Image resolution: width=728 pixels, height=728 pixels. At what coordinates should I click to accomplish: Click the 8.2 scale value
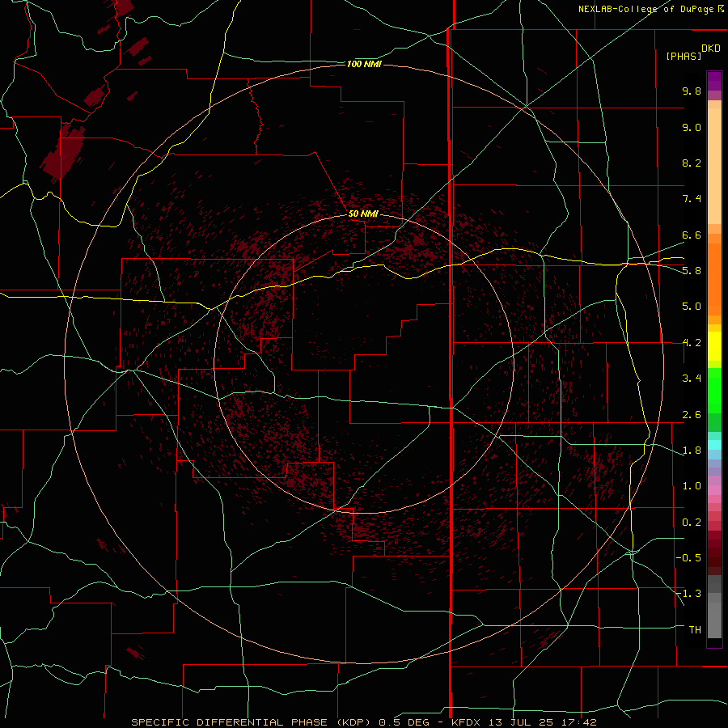click(x=692, y=163)
